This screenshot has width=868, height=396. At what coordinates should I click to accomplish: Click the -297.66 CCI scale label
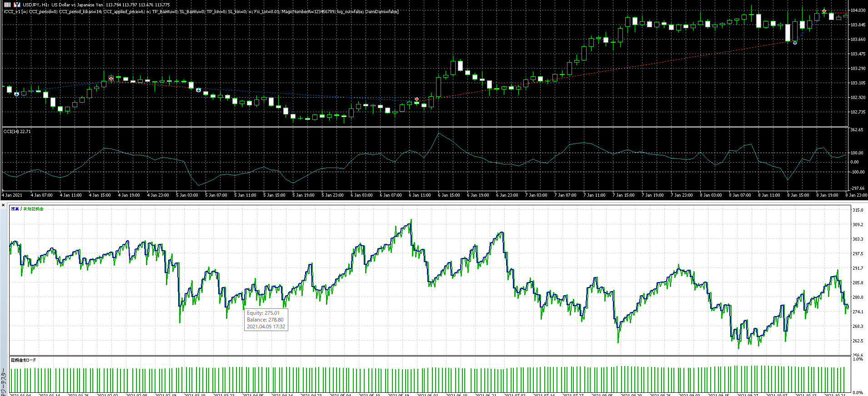(x=858, y=188)
